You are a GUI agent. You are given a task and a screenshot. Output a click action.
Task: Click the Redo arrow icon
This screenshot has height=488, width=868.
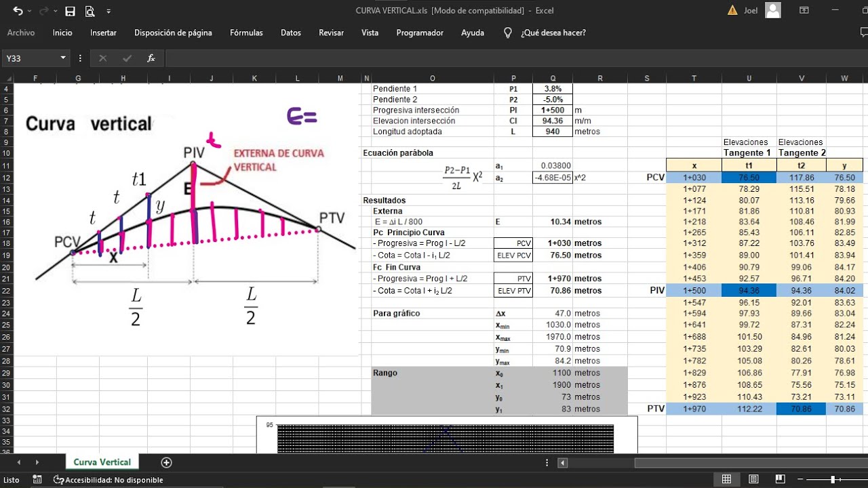45,11
